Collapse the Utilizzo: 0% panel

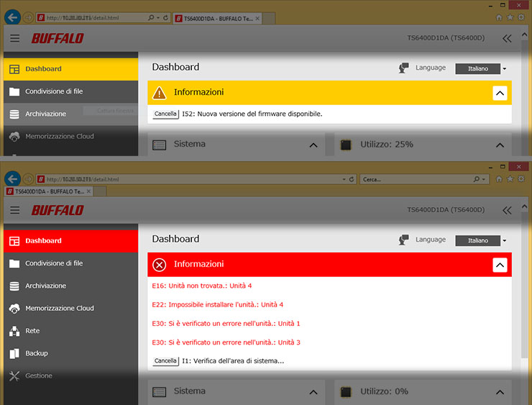click(x=500, y=392)
